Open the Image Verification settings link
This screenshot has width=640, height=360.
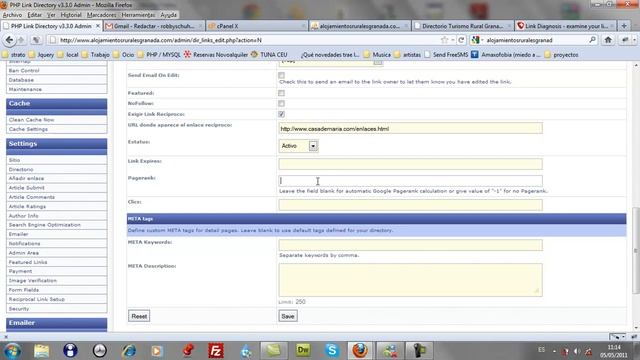[33, 280]
